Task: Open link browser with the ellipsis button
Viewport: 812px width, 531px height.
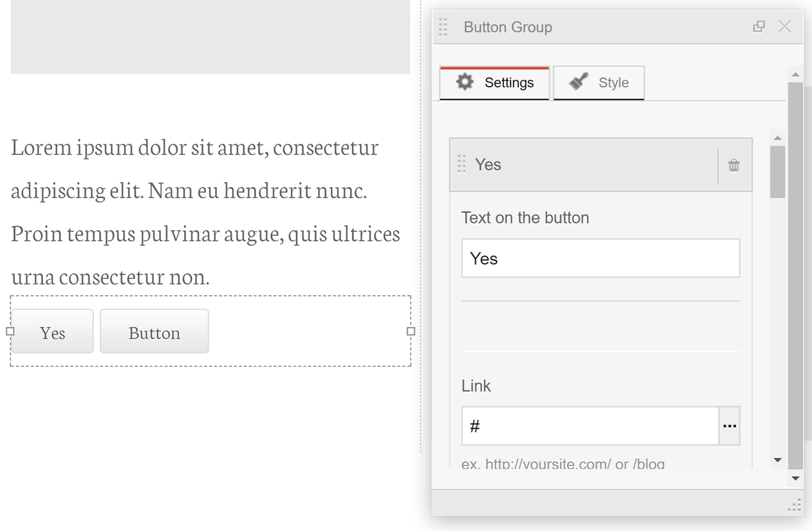Action: (729, 426)
